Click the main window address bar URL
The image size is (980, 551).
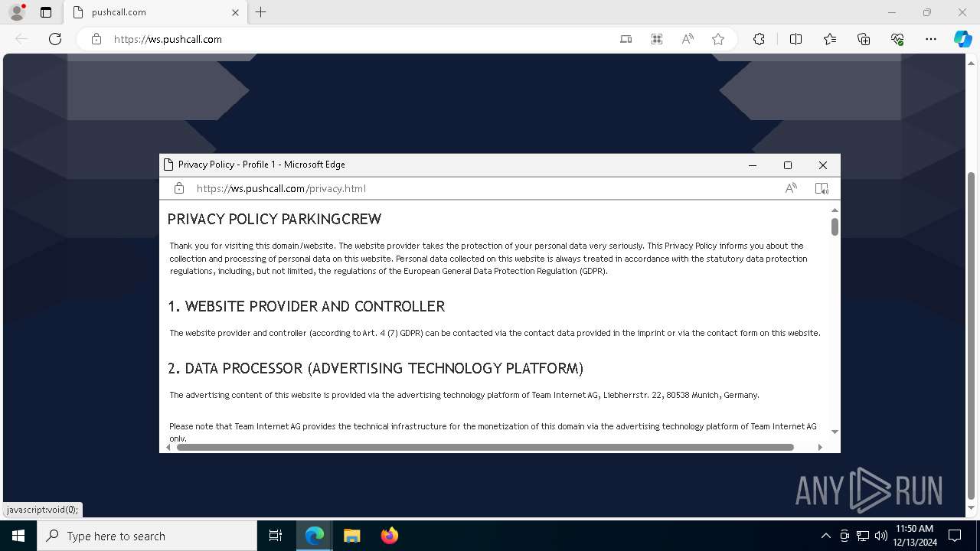168,39
